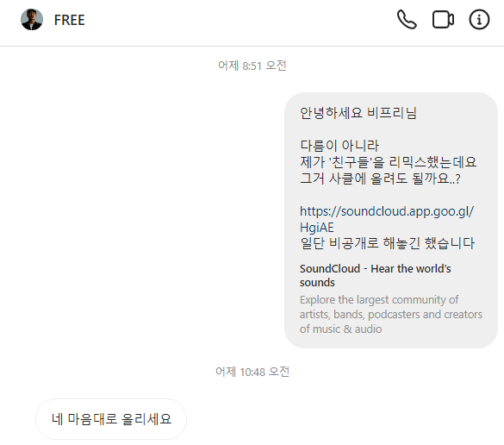The width and height of the screenshot is (504, 445).
Task: Click the '어제 10:48 오전' timestamp
Action: point(252,372)
